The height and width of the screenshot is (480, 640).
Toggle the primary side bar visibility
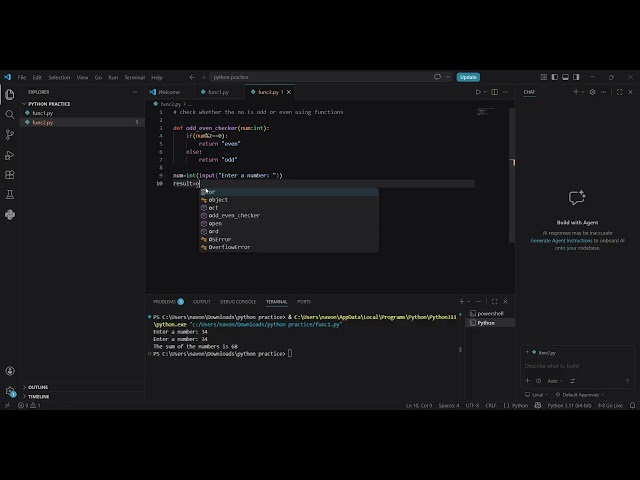(555, 77)
